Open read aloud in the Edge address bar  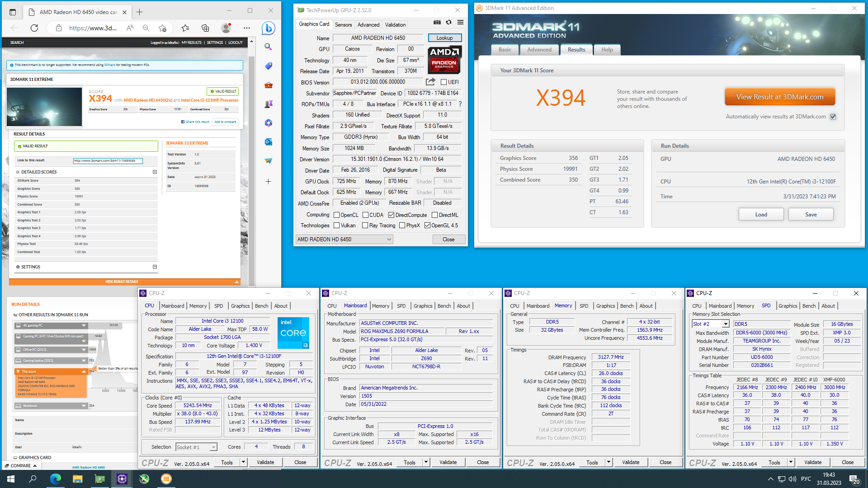pyautogui.click(x=130, y=28)
